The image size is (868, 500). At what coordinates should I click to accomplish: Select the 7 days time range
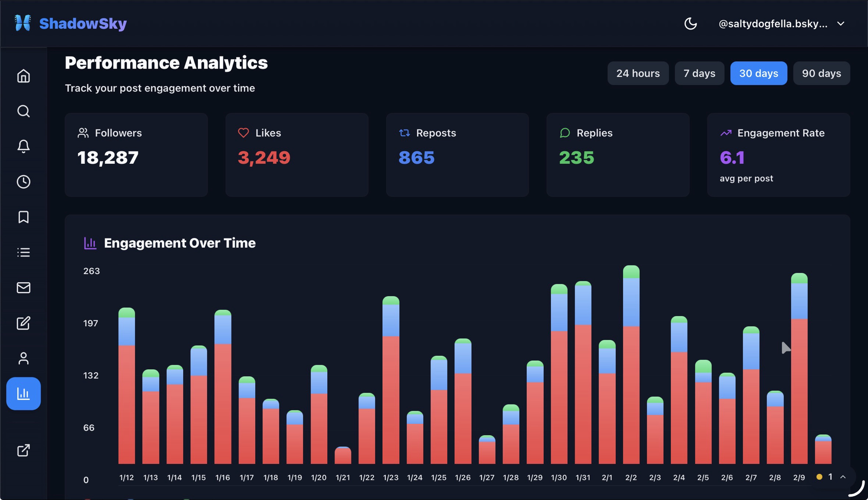699,73
